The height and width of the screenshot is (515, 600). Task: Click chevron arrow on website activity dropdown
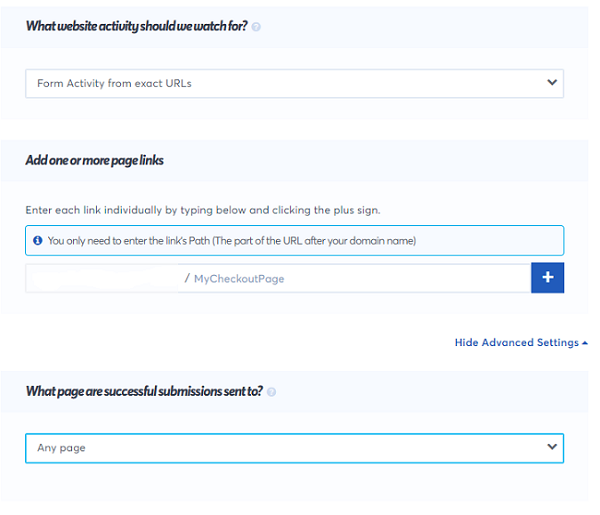(551, 83)
